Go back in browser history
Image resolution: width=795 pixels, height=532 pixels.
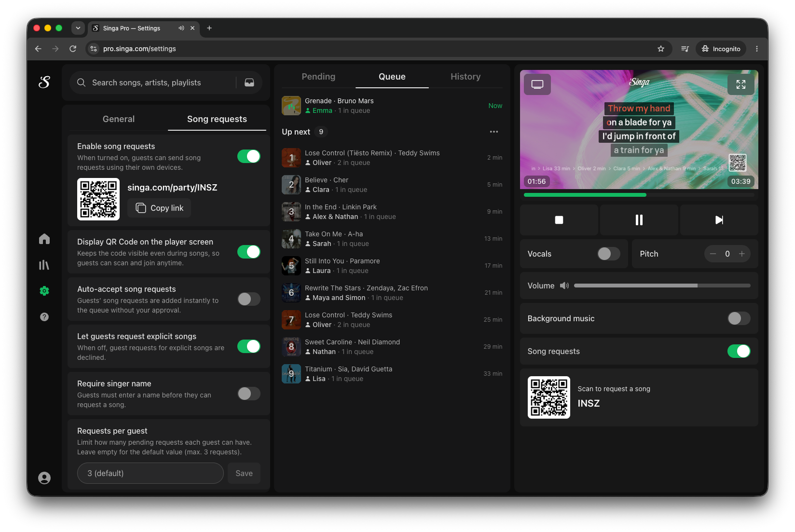point(38,49)
